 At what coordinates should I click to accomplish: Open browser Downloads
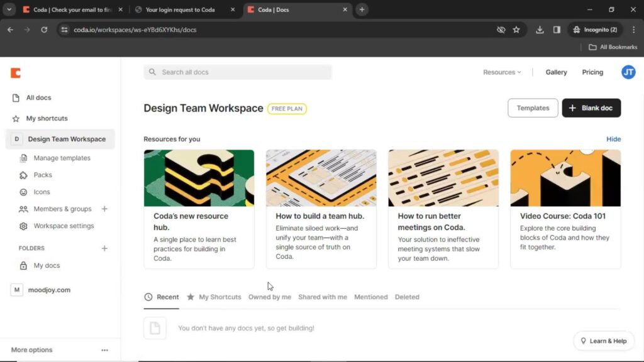(540, 30)
